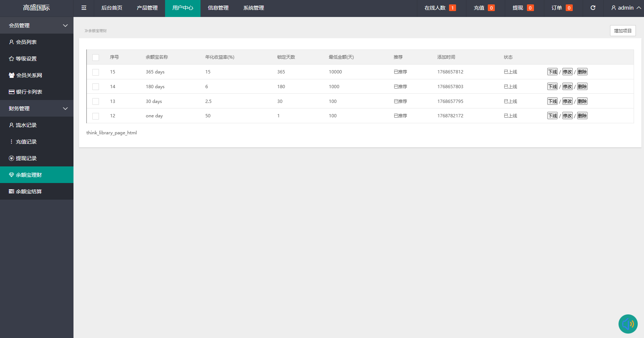Image resolution: width=644 pixels, height=338 pixels.
Task: Click the balance settlement icon in sidebar
Action: coord(11,192)
